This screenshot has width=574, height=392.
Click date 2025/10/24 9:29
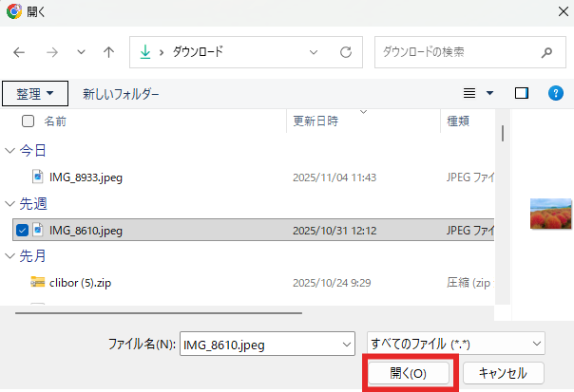332,283
